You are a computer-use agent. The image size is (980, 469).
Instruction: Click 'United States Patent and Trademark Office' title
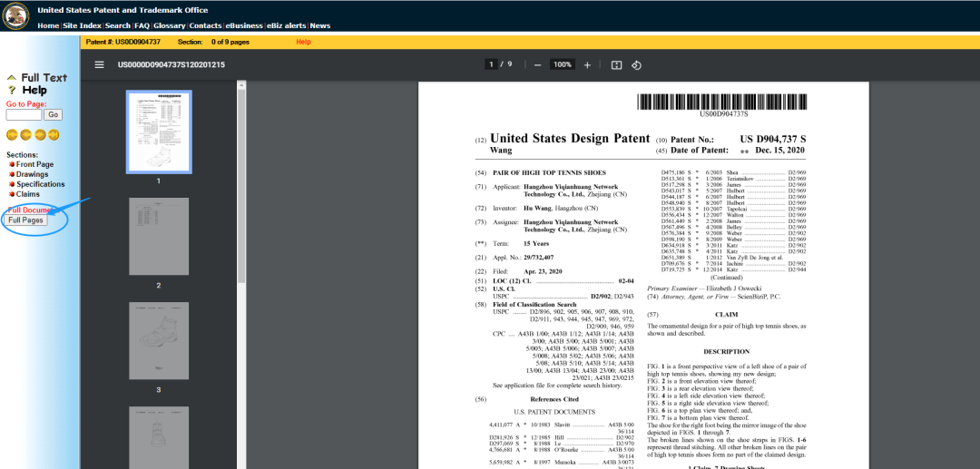pyautogui.click(x=122, y=10)
